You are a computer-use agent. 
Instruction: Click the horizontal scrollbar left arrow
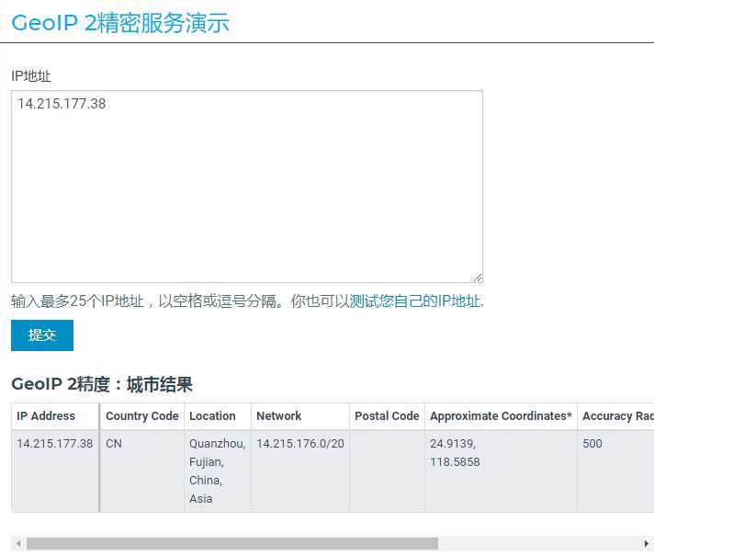(x=18, y=543)
